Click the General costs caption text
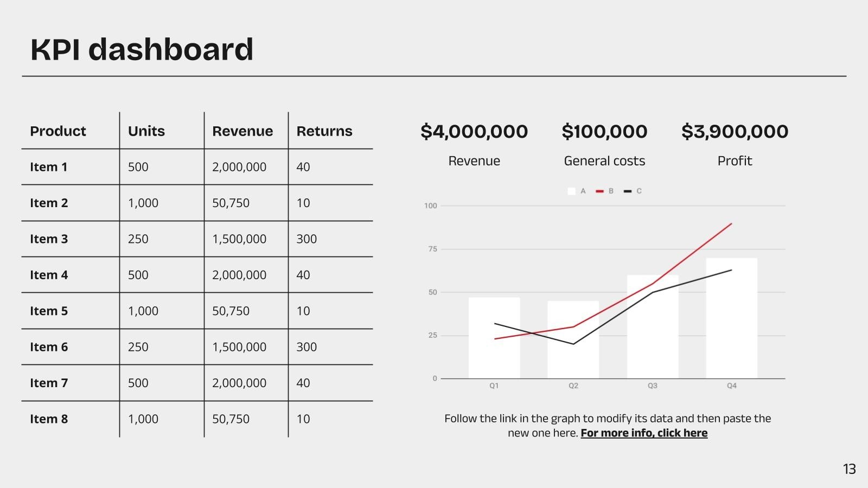The image size is (868, 488). tap(604, 161)
